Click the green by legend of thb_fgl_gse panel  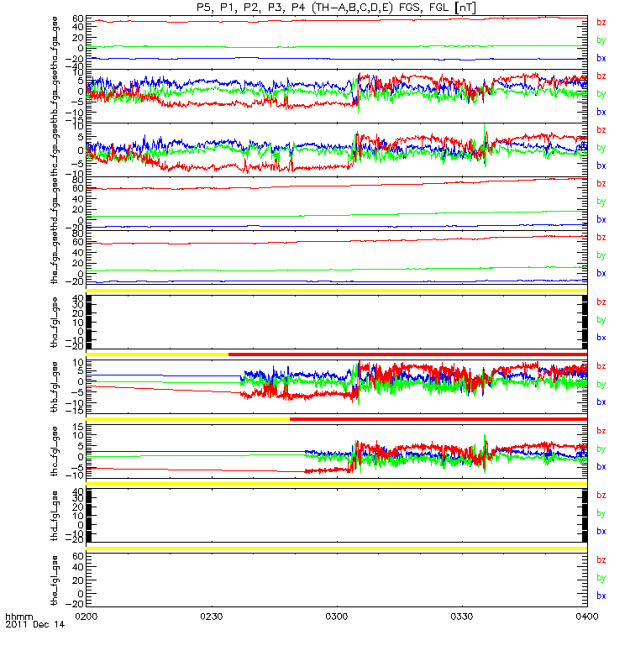point(601,385)
